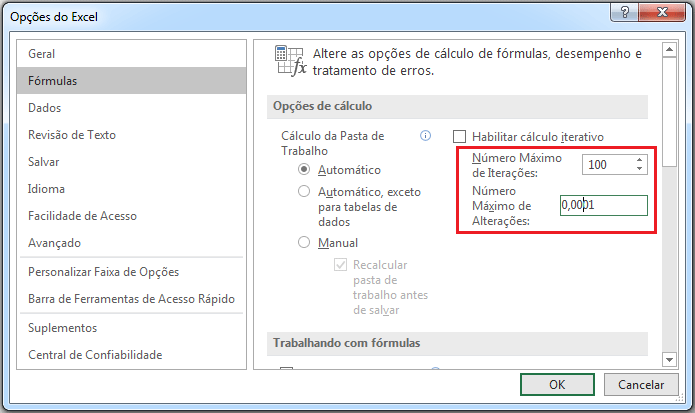
Task: Click the info icon beside Cálculo da Pasta de Trabalho
Action: tap(425, 136)
